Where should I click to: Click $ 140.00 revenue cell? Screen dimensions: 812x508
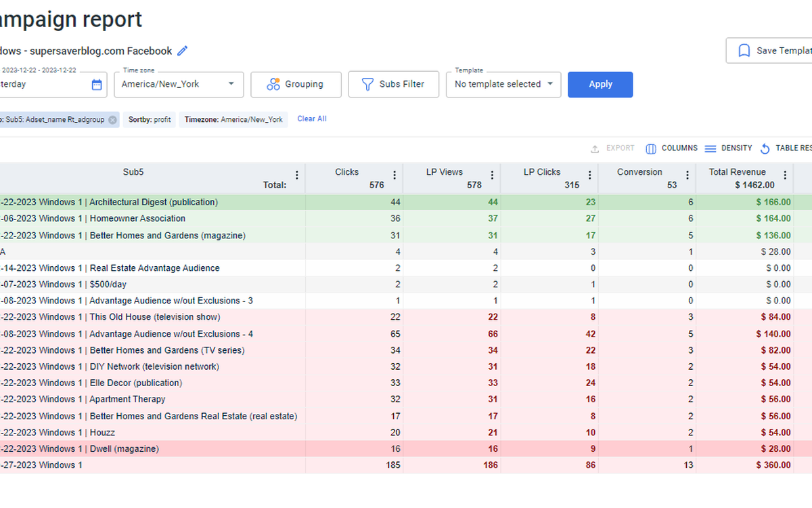(773, 334)
